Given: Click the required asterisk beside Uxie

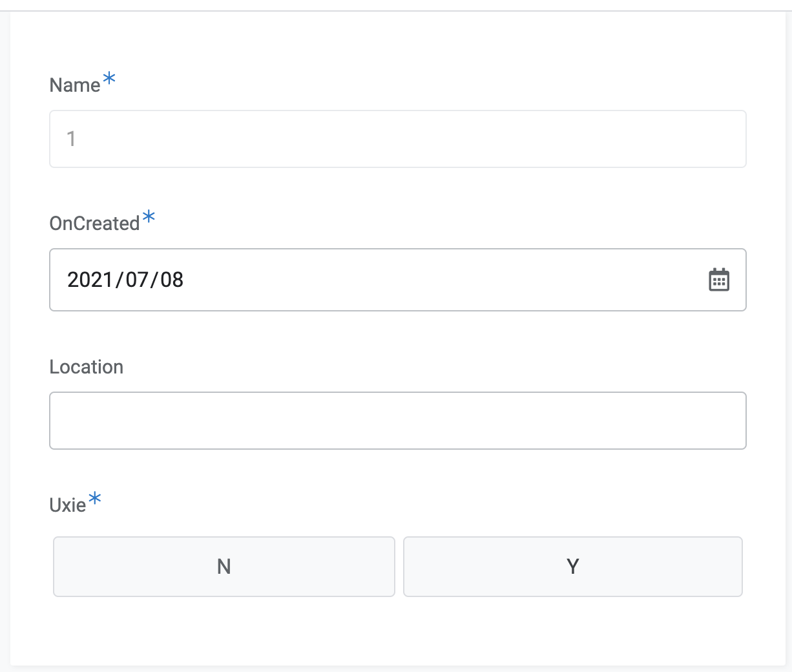Looking at the screenshot, I should pos(95,498).
